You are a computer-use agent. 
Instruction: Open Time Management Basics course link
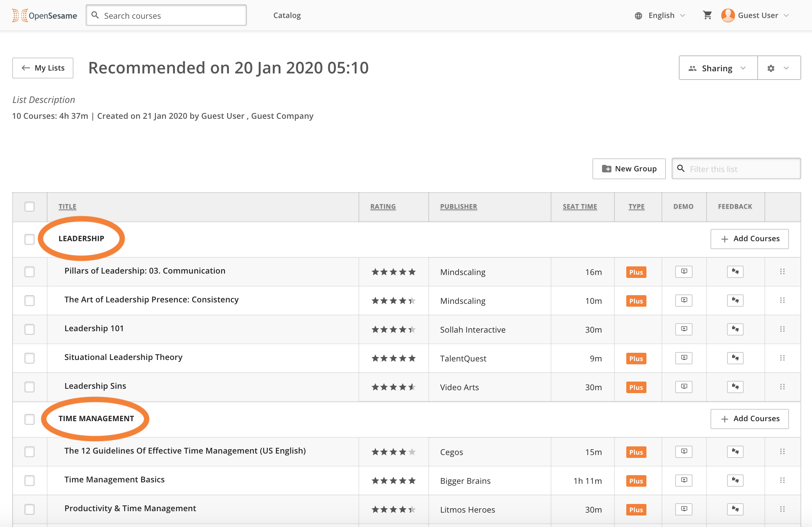pos(114,479)
